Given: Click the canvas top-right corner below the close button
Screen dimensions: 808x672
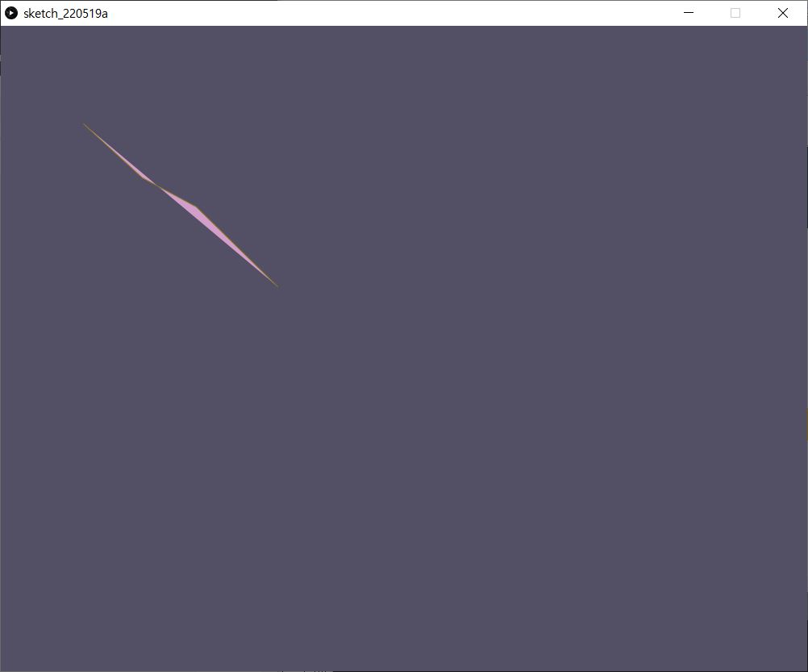Looking at the screenshot, I should (x=803, y=31).
